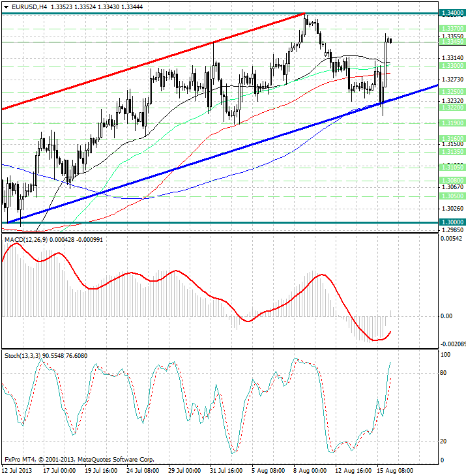Select the 1.32500 green level label
Image resolution: width=466 pixels, height=476 pixels.
pos(452,92)
